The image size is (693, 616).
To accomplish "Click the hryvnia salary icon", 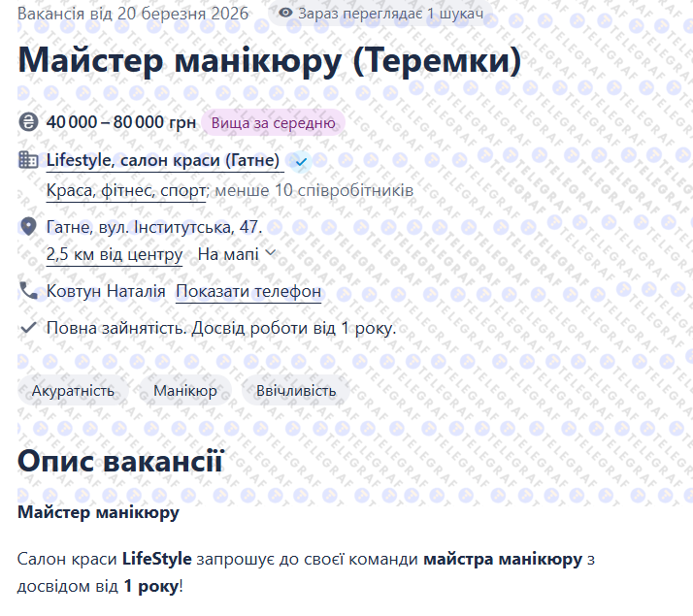I will pos(28,123).
